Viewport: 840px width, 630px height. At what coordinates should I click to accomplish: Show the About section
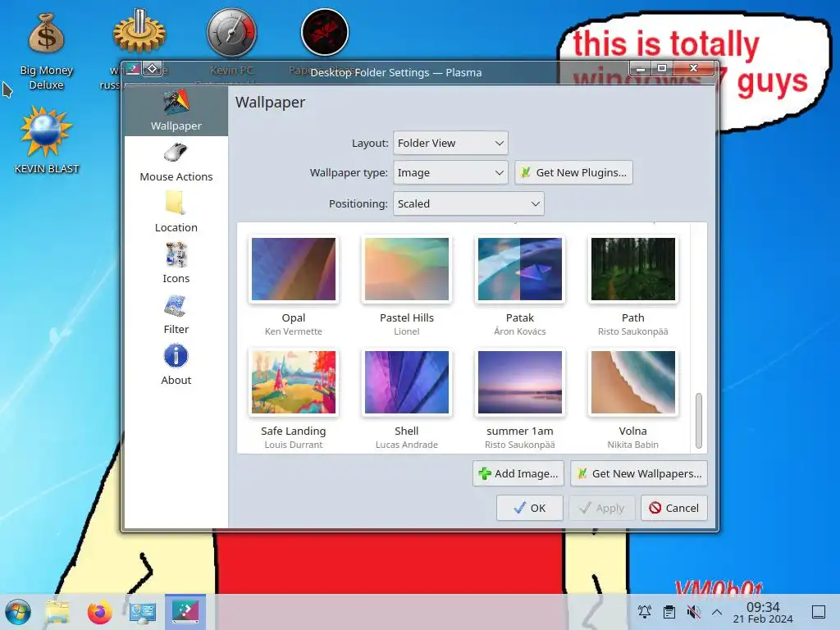176,366
